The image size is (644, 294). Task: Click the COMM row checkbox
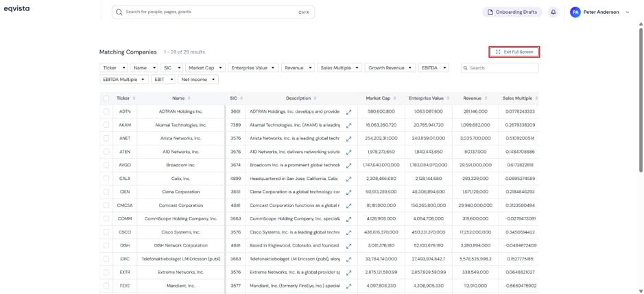[x=106, y=218]
